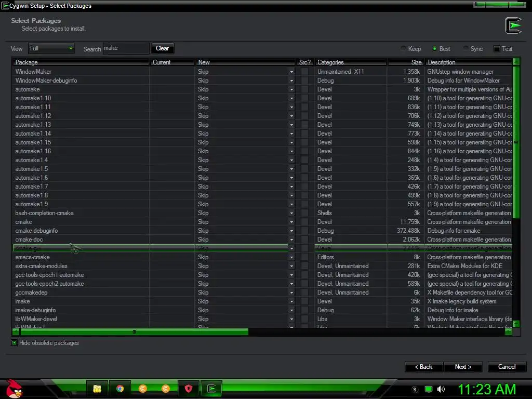This screenshot has height=399, width=532.
Task: Proceed with the Next button
Action: [x=463, y=367]
